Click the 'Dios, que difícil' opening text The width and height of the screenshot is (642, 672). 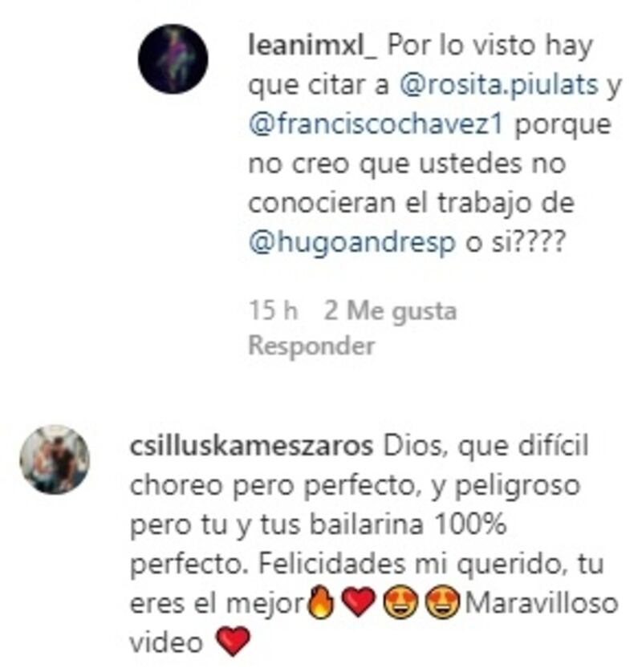(x=486, y=446)
